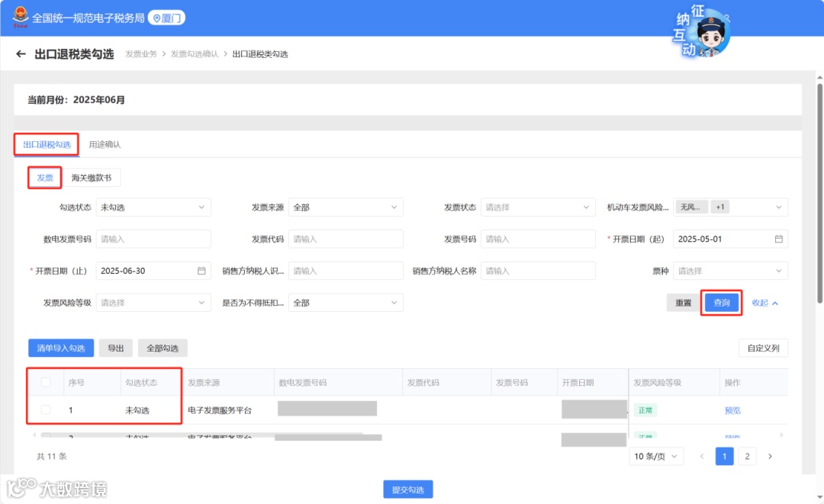This screenshot has width=824, height=504.
Task: Click the 2025-05-01 start date field
Action: click(730, 239)
